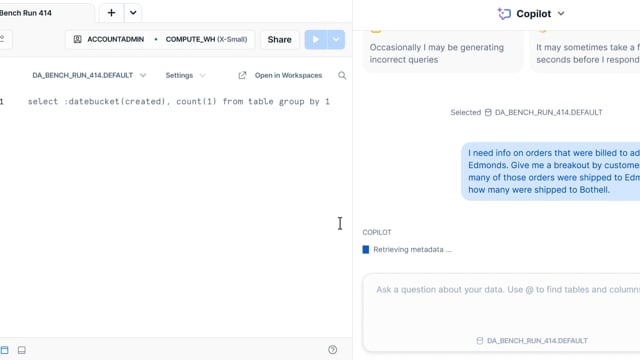
Task: Click the search magnifier icon in editor
Action: point(342,75)
